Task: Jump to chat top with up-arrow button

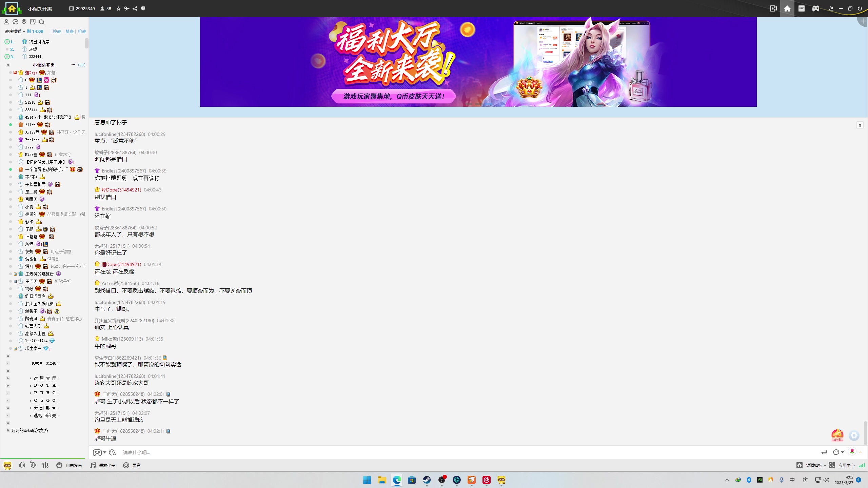Action: click(x=860, y=125)
